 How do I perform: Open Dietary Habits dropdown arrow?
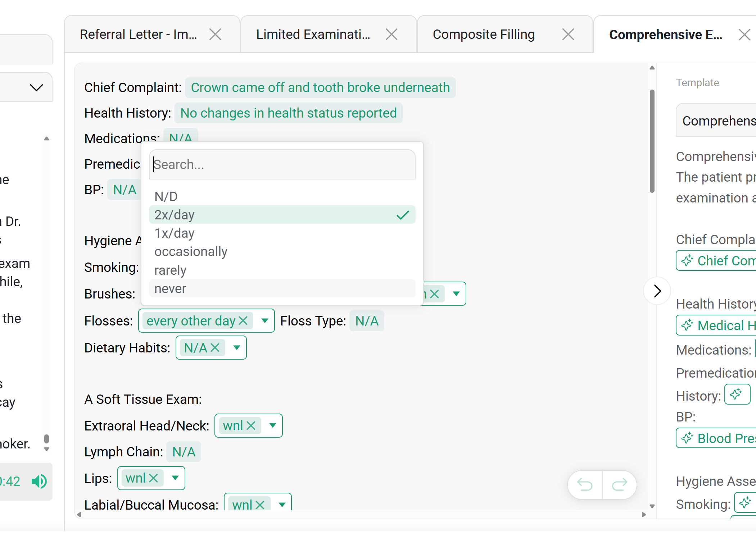click(x=237, y=347)
